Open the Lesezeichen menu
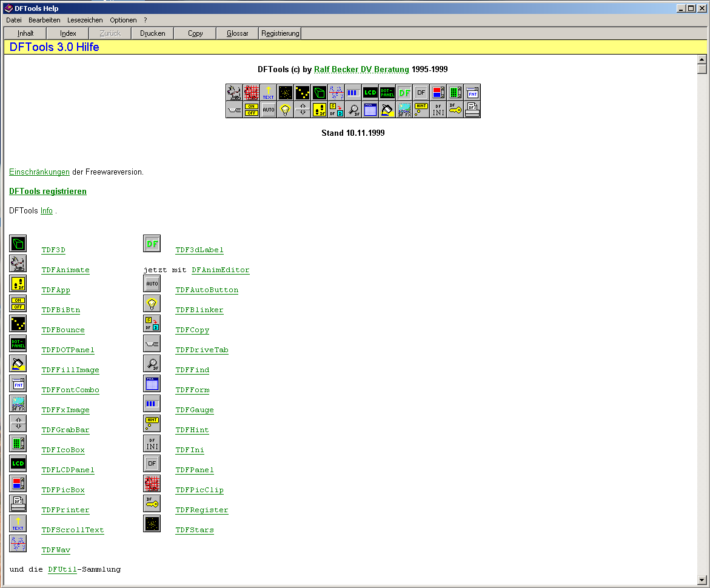710x588 pixels. pos(85,20)
